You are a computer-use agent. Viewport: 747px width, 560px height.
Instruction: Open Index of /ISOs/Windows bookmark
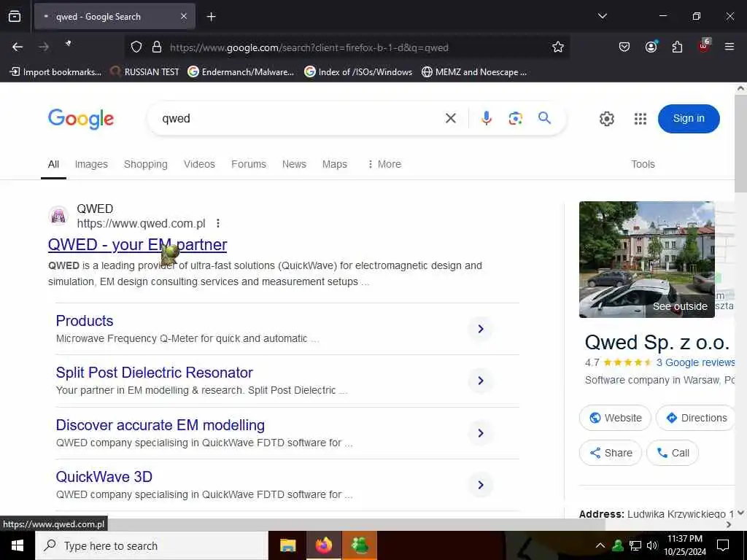(x=358, y=72)
